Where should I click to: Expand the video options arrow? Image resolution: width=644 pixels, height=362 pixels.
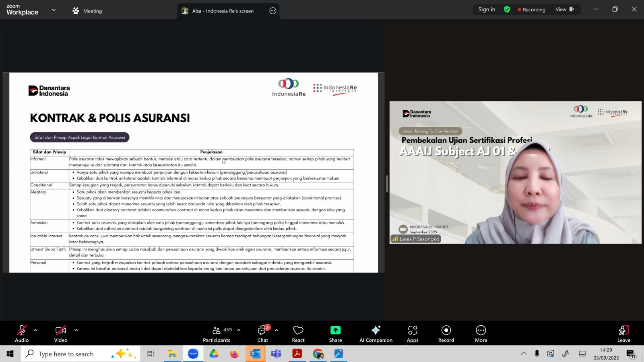point(76,330)
